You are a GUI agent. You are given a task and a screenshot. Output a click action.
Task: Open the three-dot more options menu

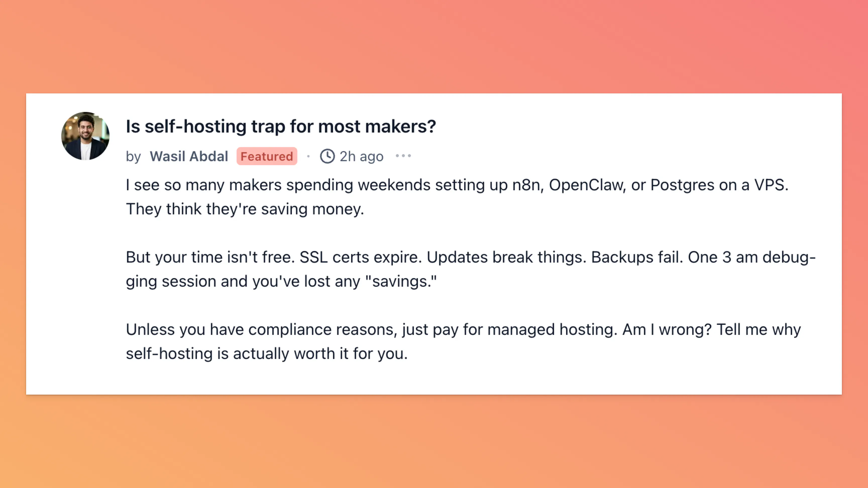point(403,156)
